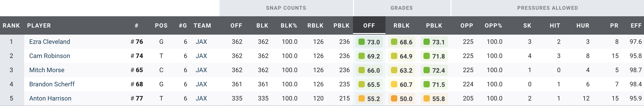This screenshot has height=106, width=644.
Task: Sort by the PBLK grades column header
Action: click(x=434, y=26)
